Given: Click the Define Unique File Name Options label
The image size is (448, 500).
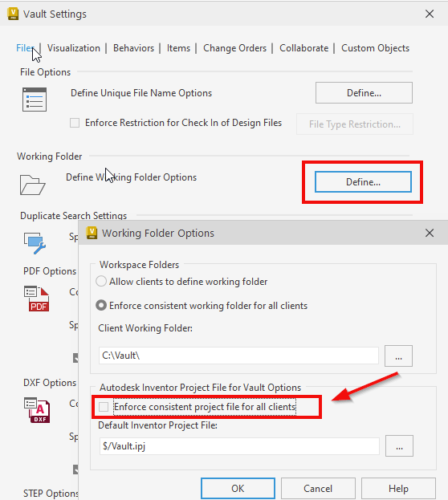Looking at the screenshot, I should [141, 93].
